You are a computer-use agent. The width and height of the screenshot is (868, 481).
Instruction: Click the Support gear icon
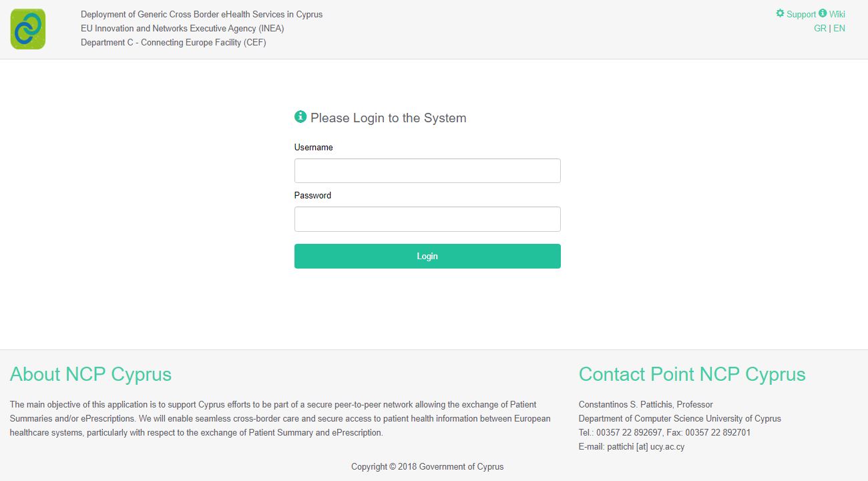780,13
